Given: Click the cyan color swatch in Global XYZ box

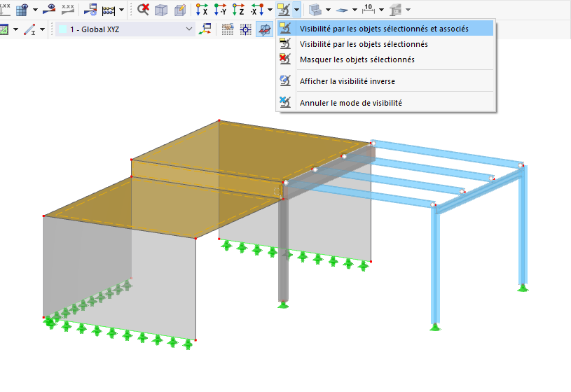Looking at the screenshot, I should tap(62, 29).
